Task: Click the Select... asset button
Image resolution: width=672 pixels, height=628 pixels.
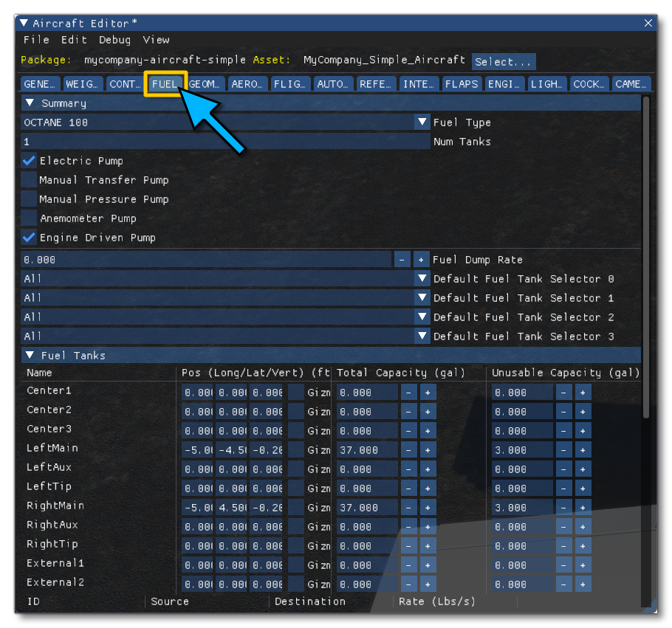Action: click(503, 61)
